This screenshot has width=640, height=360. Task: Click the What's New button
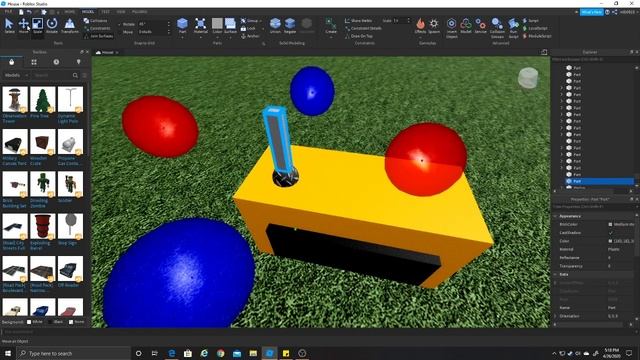pyautogui.click(x=591, y=12)
